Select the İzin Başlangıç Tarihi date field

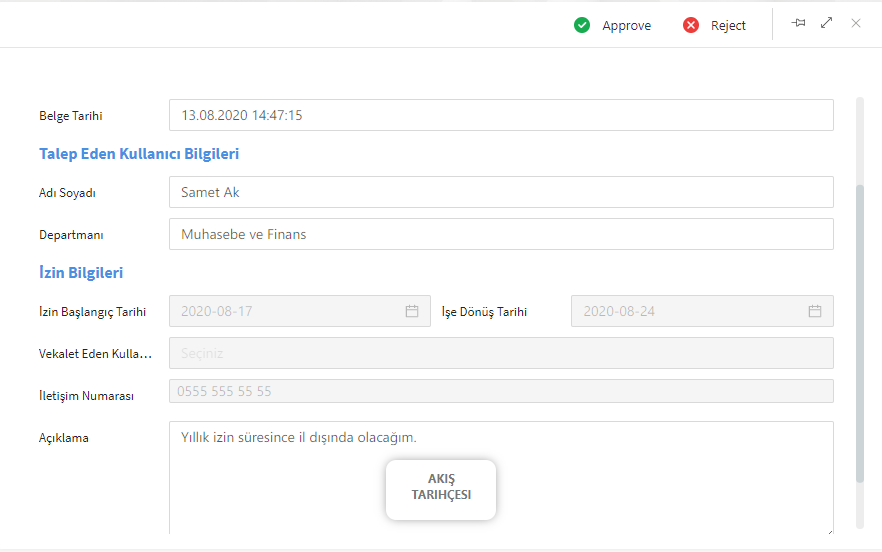pyautogui.click(x=285, y=311)
